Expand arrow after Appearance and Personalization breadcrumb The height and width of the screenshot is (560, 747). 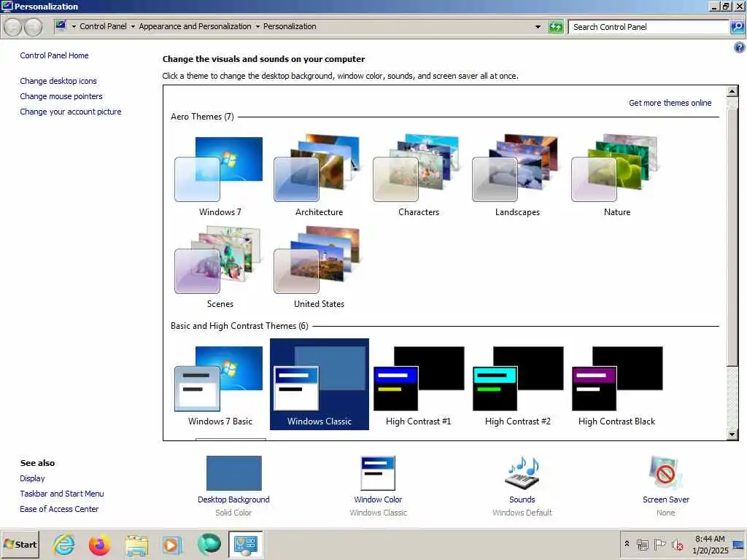click(x=258, y=27)
